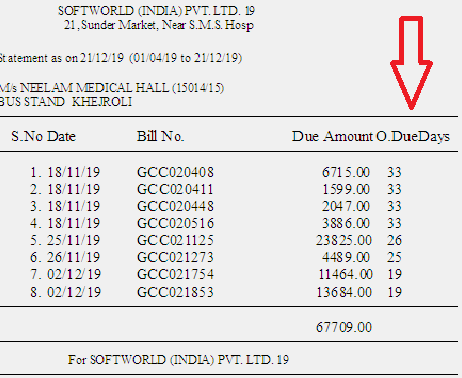Select bill number GCC020411
This screenshot has width=462, height=378.
[x=175, y=189]
